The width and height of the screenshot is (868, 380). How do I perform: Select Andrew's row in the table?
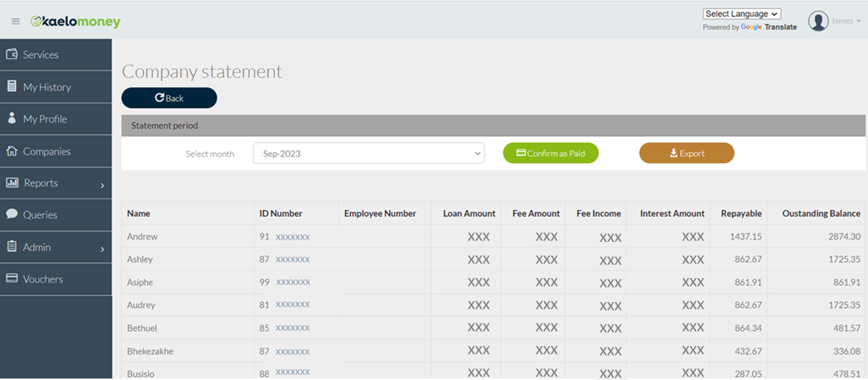click(x=142, y=237)
